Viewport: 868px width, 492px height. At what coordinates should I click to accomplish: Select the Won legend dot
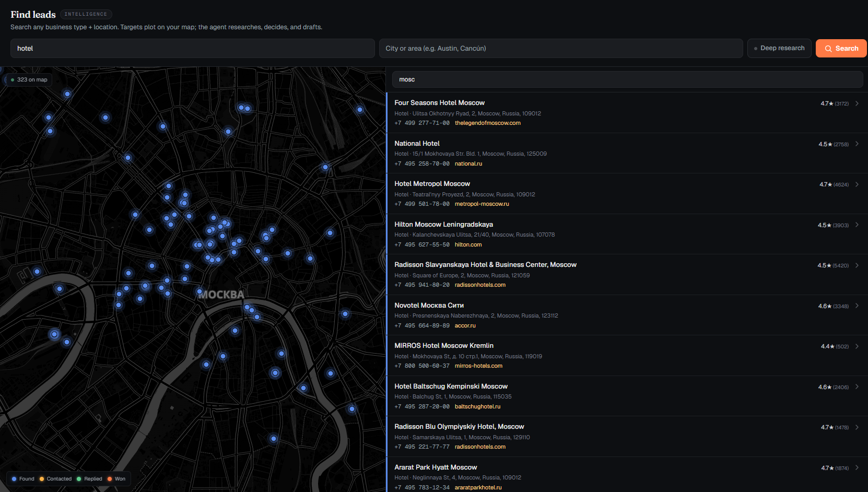click(x=110, y=479)
